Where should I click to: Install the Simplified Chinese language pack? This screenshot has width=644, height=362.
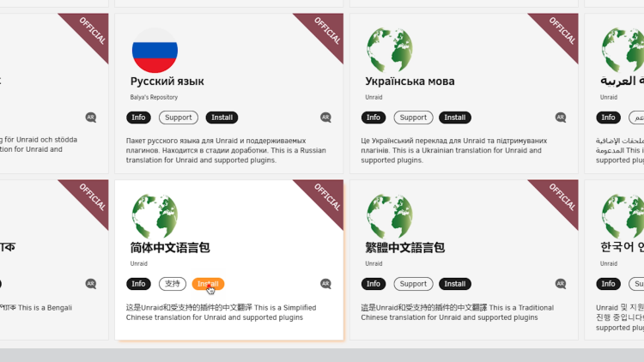[x=208, y=284]
